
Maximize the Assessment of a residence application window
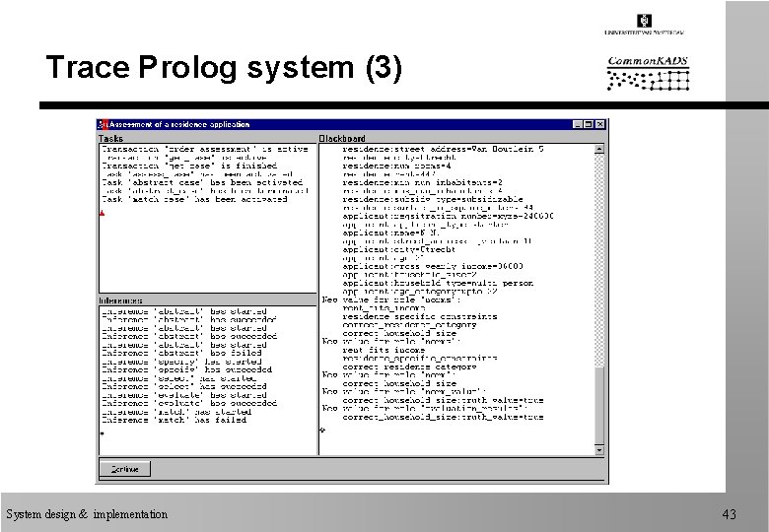click(x=589, y=124)
